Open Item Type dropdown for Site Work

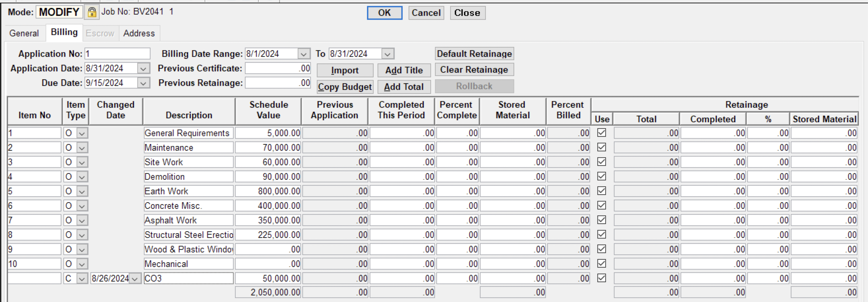82,162
